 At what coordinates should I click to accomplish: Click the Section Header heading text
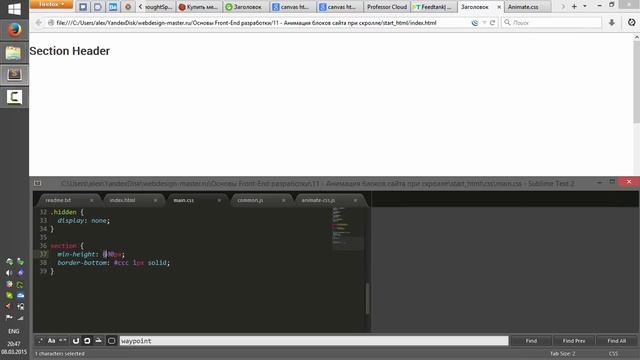(69, 51)
